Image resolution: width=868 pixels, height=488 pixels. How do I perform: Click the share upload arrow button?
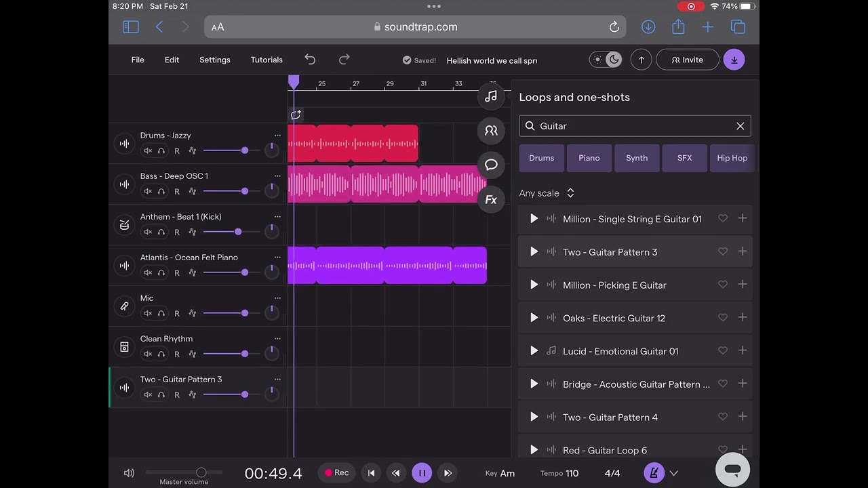pyautogui.click(x=641, y=60)
